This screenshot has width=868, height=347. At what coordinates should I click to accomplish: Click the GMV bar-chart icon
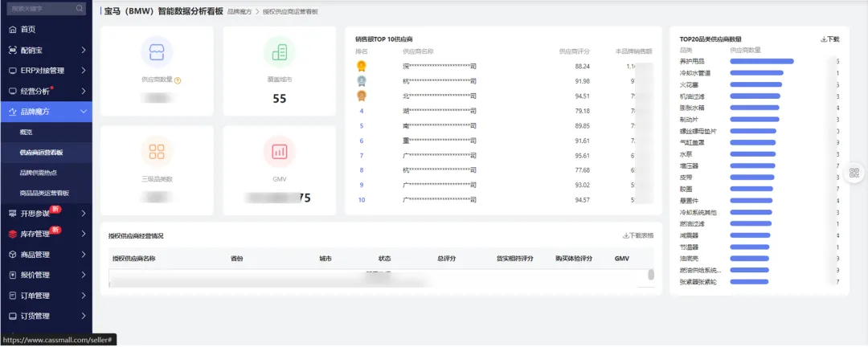[x=280, y=152]
